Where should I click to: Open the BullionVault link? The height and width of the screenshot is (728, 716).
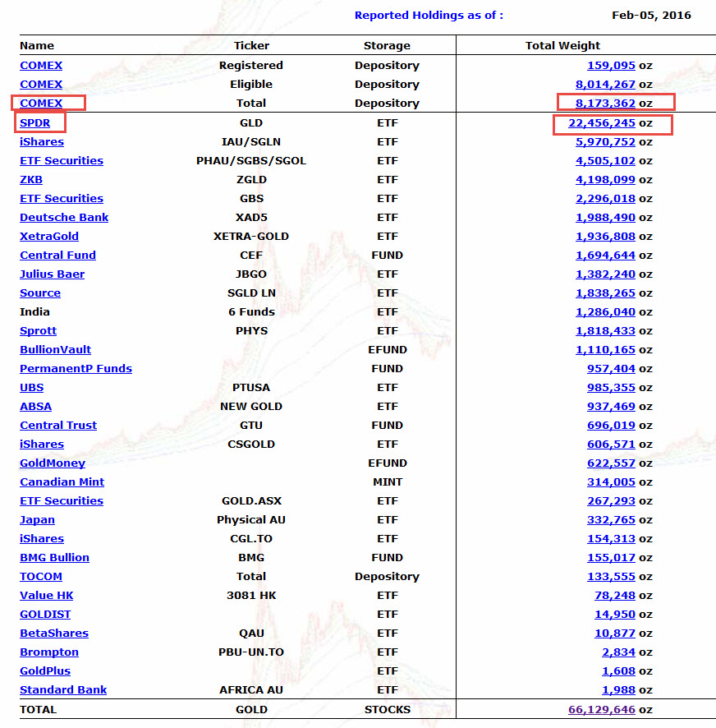[55, 349]
